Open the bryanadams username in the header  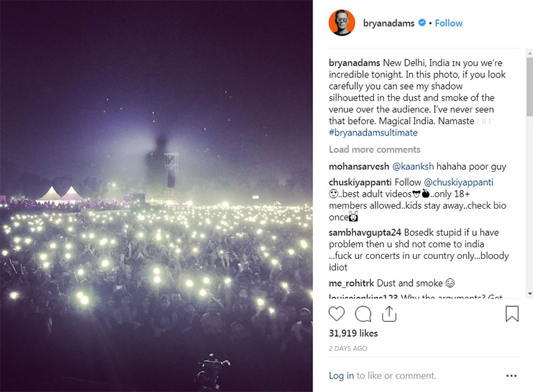[389, 23]
